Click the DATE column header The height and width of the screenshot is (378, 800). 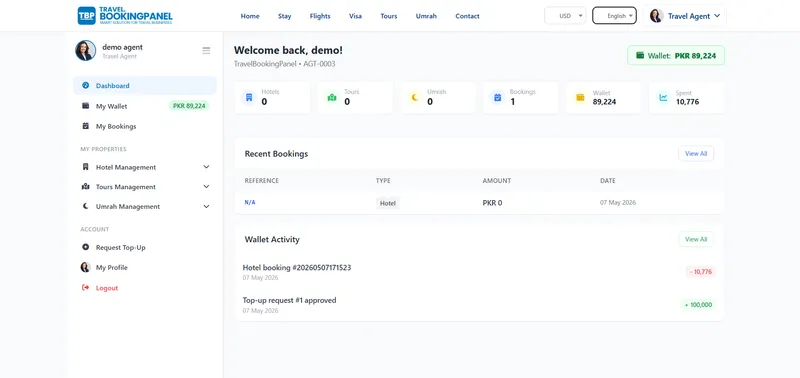[x=608, y=181]
